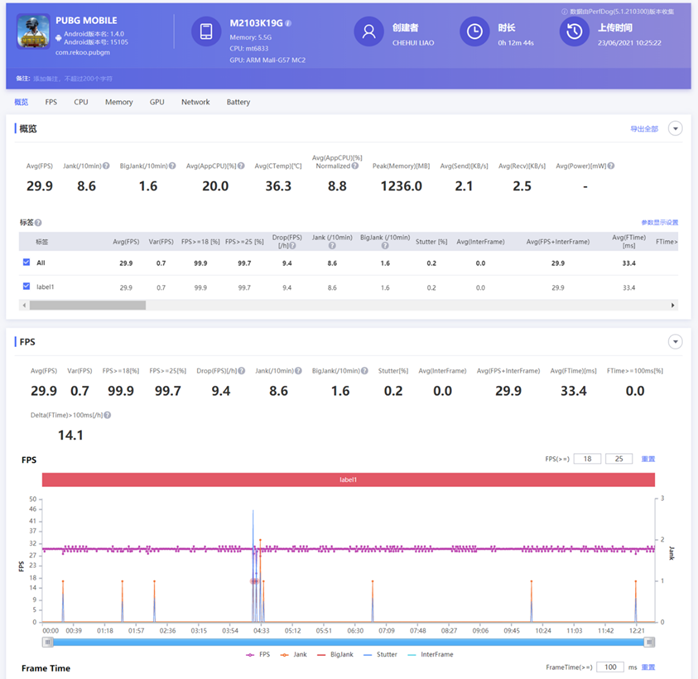Click the 导出全部 export all link
The image size is (698, 679).
(x=644, y=129)
